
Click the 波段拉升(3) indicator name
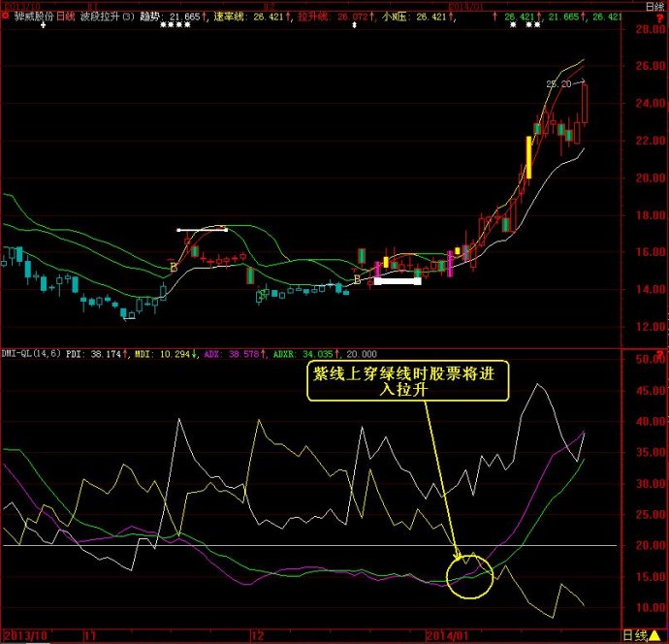coord(107,16)
